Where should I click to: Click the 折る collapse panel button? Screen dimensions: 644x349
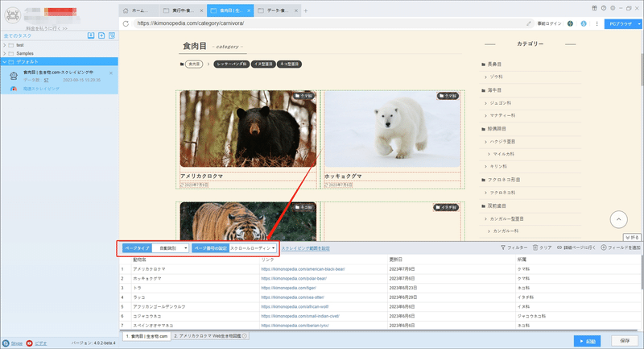point(632,238)
